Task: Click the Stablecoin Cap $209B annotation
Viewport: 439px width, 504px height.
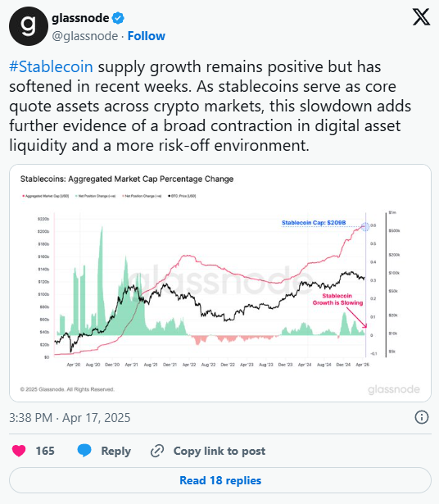Action: (314, 222)
